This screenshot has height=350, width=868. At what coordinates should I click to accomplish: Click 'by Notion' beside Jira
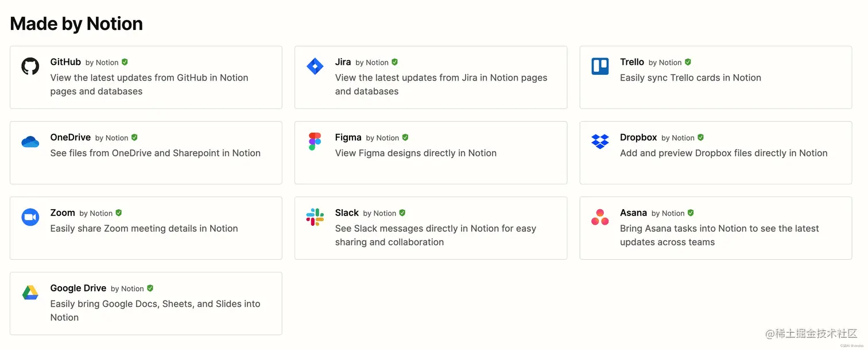point(372,63)
